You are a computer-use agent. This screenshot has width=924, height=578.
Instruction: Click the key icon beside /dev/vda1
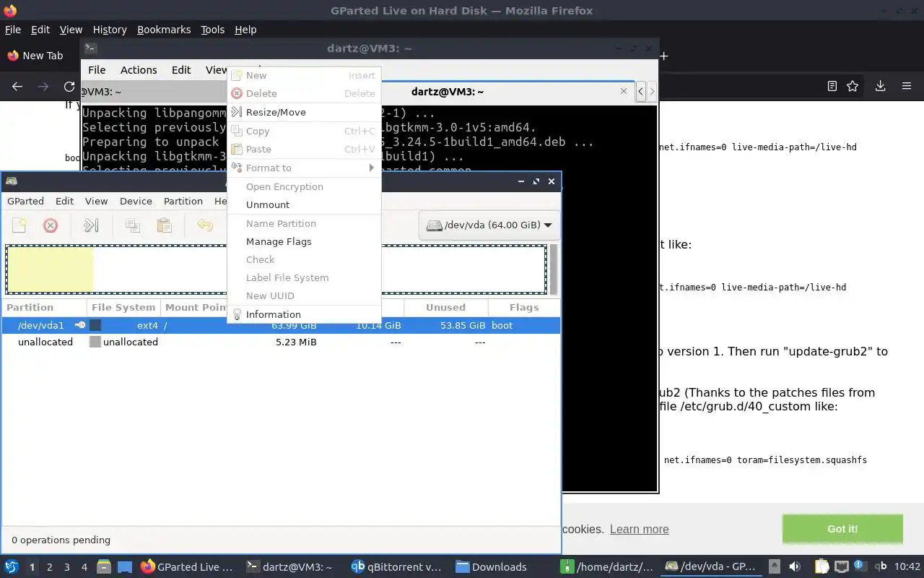[x=80, y=325]
